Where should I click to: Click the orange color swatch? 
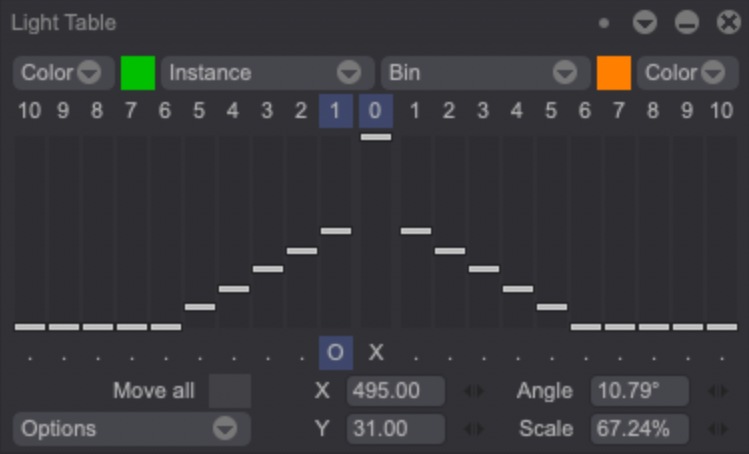pos(614,73)
